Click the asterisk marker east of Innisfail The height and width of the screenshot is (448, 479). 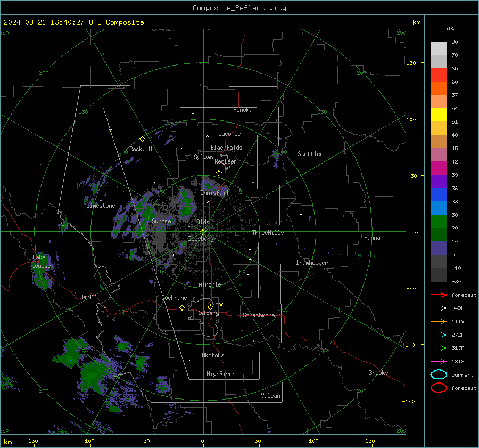tap(253, 183)
